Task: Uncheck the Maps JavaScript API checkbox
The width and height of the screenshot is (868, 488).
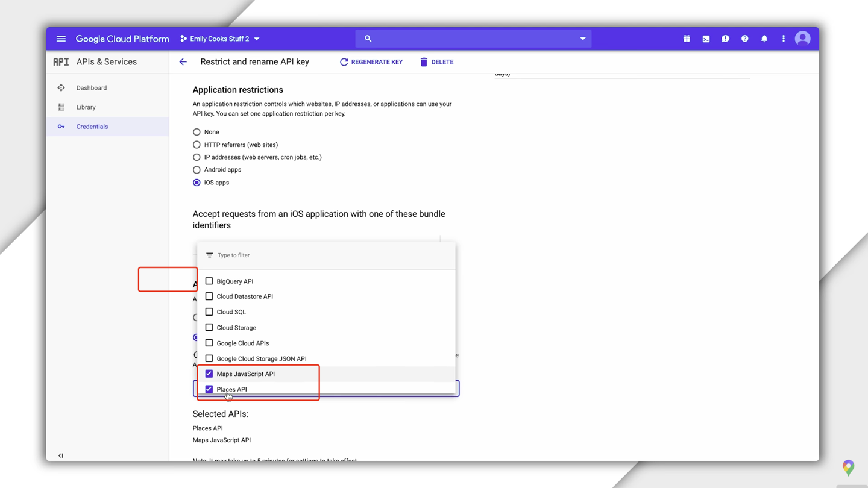Action: click(209, 374)
